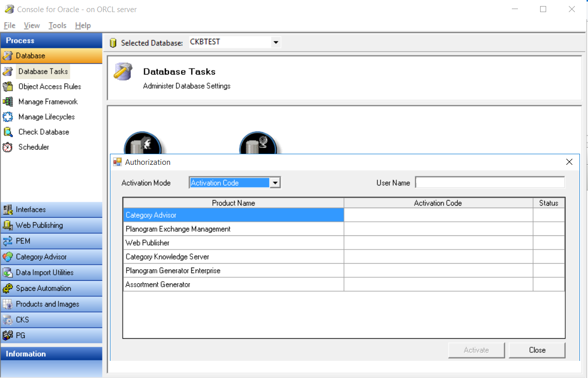Open Check Database
The width and height of the screenshot is (588, 378).
[43, 132]
